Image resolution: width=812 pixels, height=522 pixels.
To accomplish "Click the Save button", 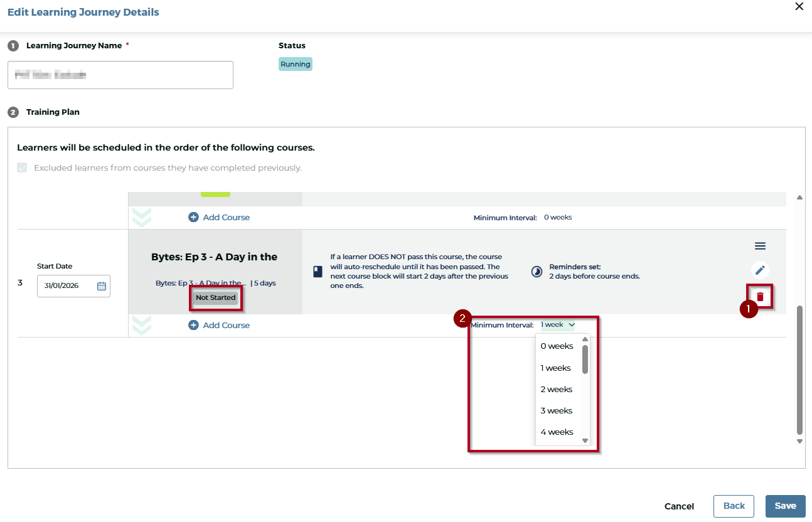I will pos(785,506).
